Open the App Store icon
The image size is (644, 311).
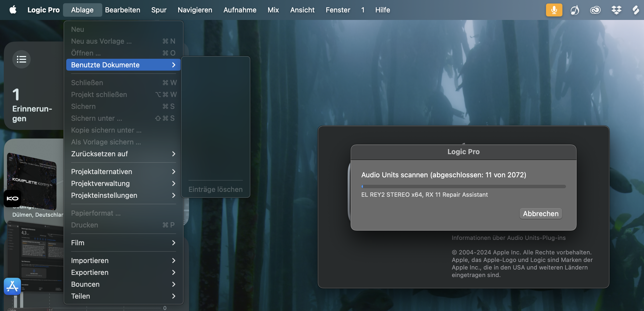[x=12, y=286]
